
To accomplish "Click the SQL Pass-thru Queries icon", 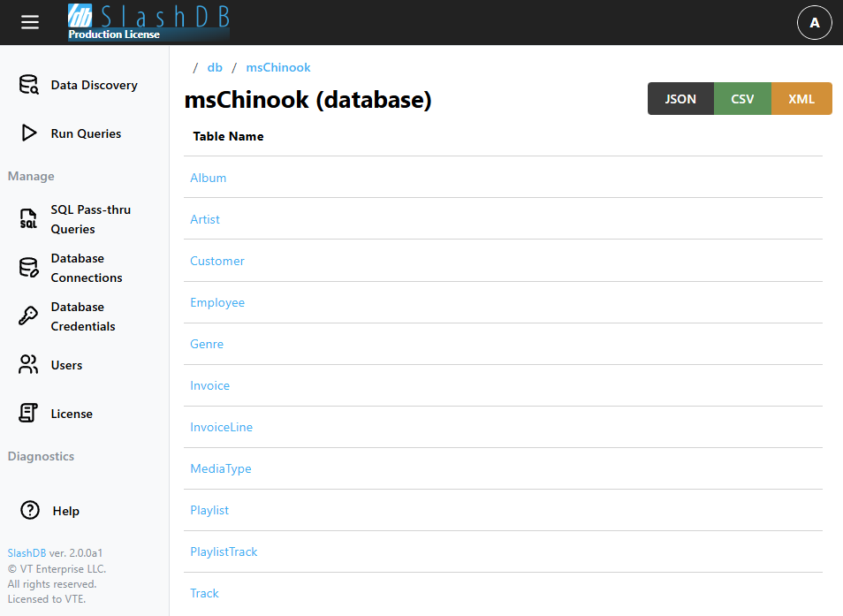I will pos(29,219).
